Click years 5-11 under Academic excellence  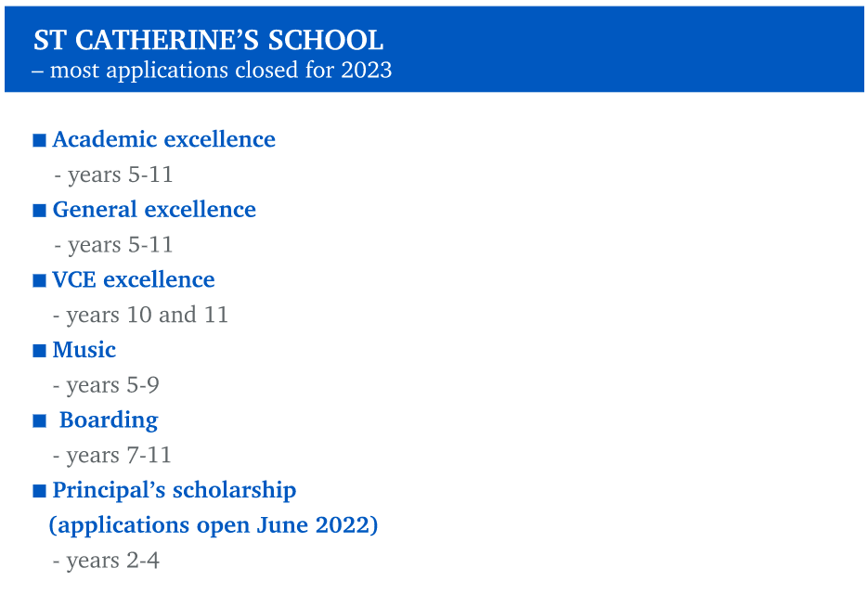point(113,175)
